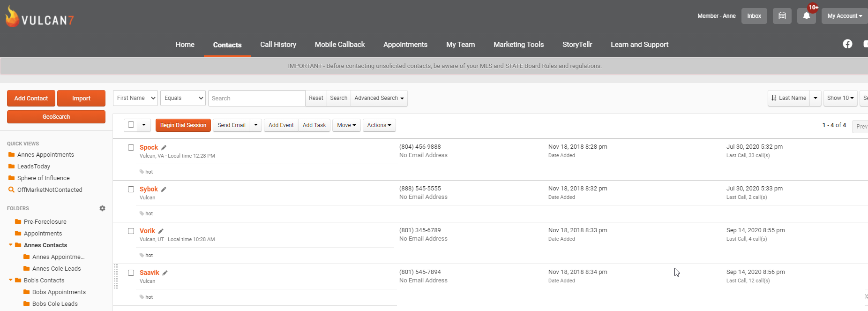Open Appointments tab
This screenshot has height=311, width=868.
pos(405,45)
